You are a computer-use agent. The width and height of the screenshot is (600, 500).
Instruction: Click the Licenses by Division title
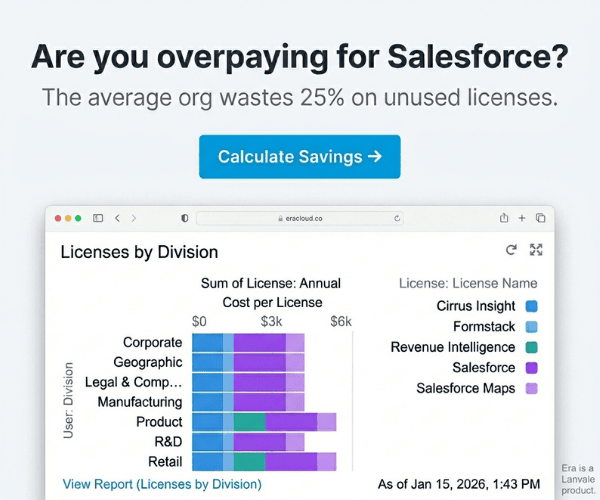139,252
